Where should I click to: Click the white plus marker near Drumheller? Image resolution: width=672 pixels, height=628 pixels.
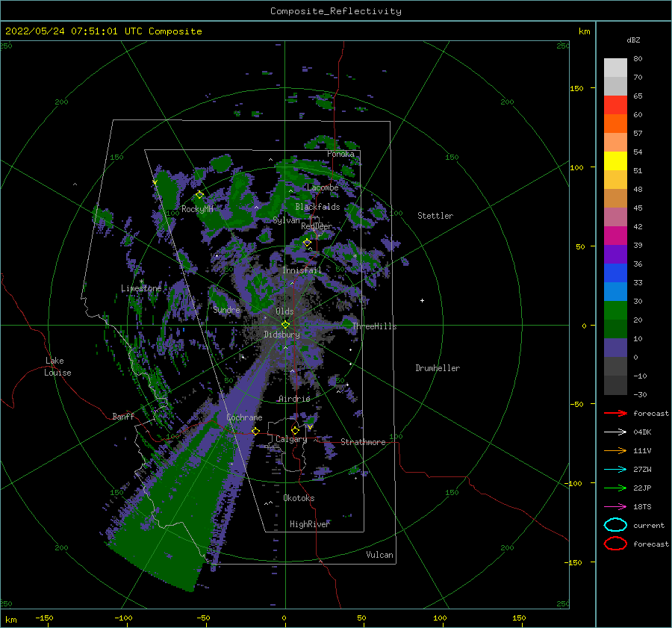click(422, 300)
